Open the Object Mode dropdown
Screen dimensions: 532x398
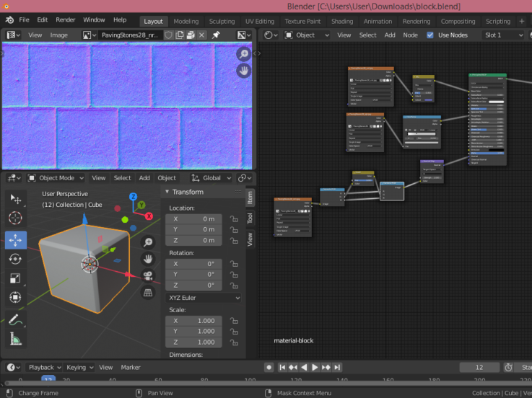(x=56, y=178)
